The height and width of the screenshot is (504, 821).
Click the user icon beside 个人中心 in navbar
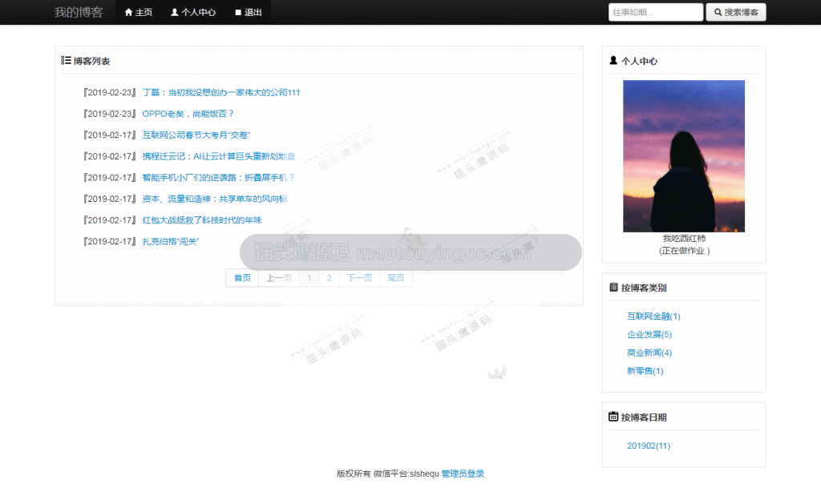[x=174, y=12]
